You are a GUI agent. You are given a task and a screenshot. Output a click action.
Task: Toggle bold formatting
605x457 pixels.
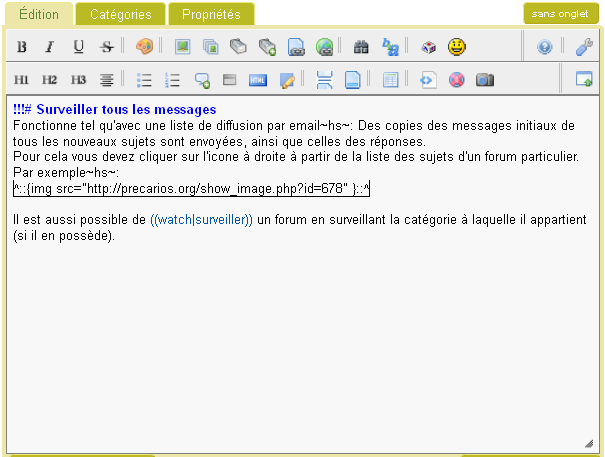click(22, 47)
